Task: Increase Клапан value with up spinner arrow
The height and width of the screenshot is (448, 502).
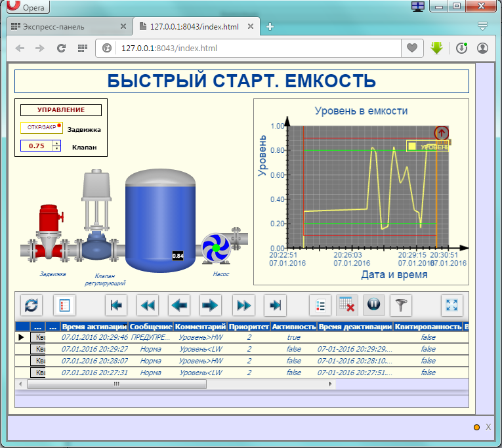Action: click(56, 143)
